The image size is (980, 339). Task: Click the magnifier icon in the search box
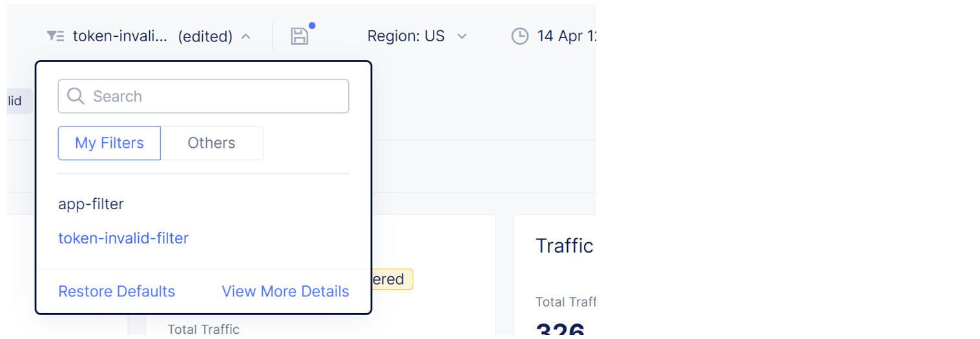(x=76, y=96)
